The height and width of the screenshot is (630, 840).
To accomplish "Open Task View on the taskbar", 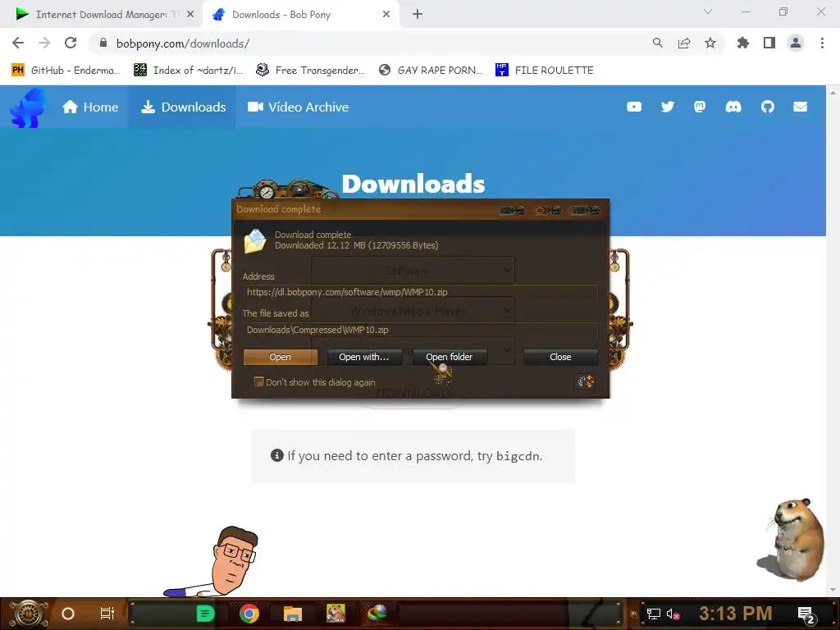I will [107, 614].
